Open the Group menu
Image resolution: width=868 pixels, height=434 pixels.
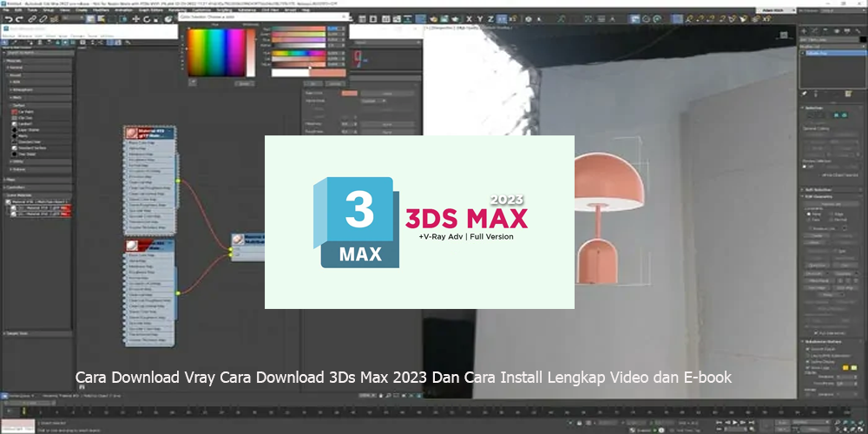point(48,10)
